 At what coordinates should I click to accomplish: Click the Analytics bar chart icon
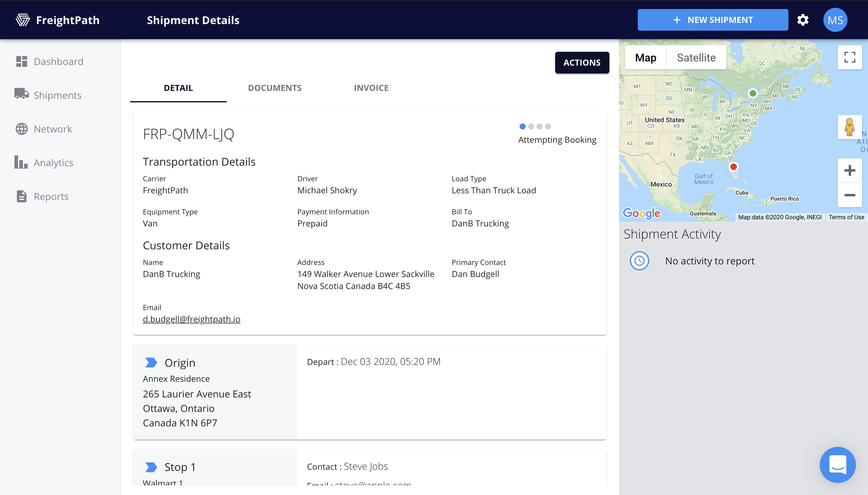click(x=21, y=162)
